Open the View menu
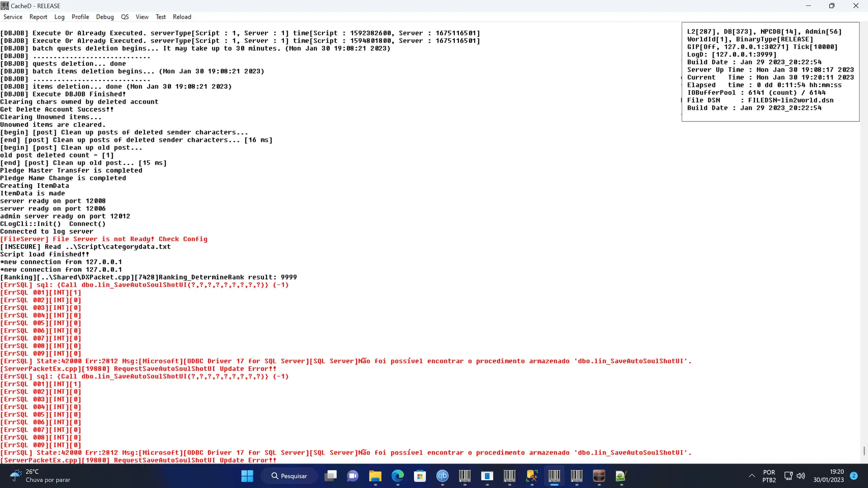 [142, 17]
